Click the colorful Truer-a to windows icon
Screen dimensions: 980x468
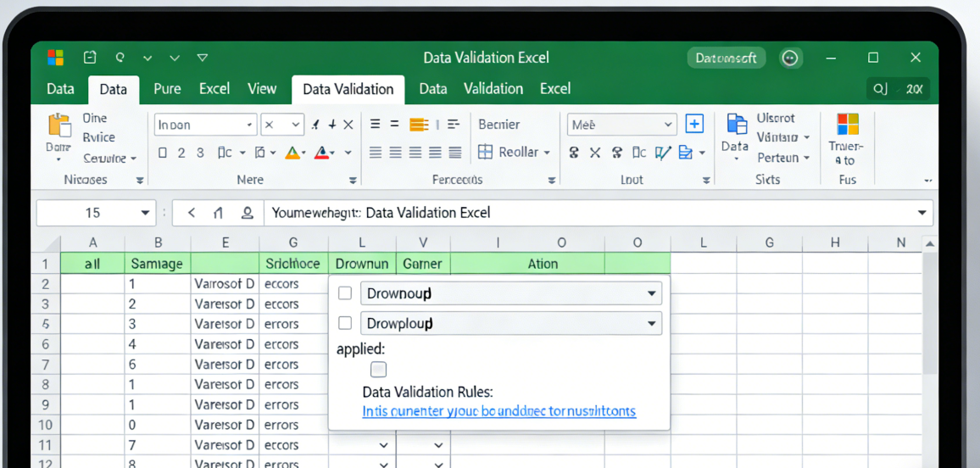(848, 123)
